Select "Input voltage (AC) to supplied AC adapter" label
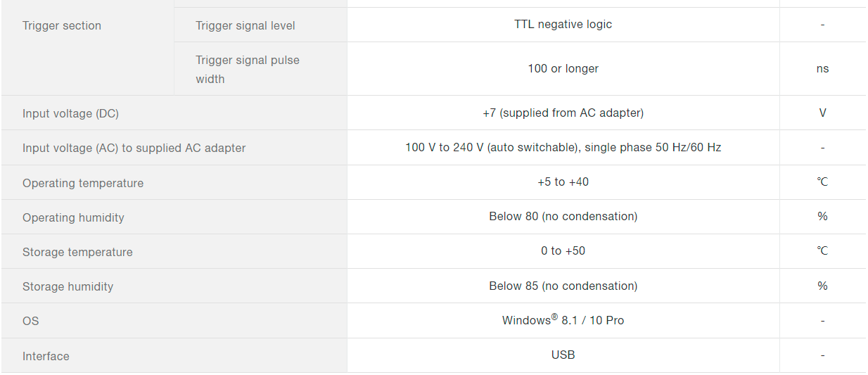 click(134, 148)
